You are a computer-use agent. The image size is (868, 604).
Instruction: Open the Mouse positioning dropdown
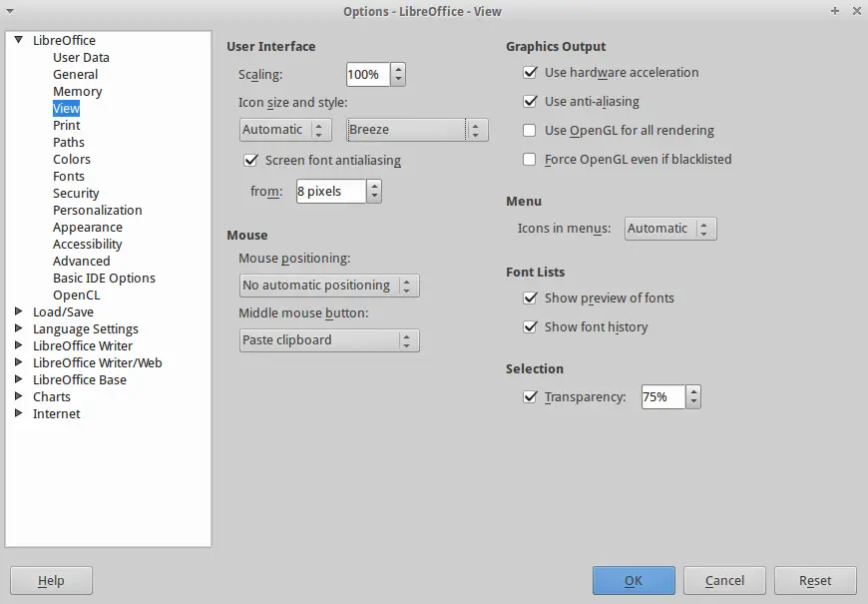(x=329, y=286)
